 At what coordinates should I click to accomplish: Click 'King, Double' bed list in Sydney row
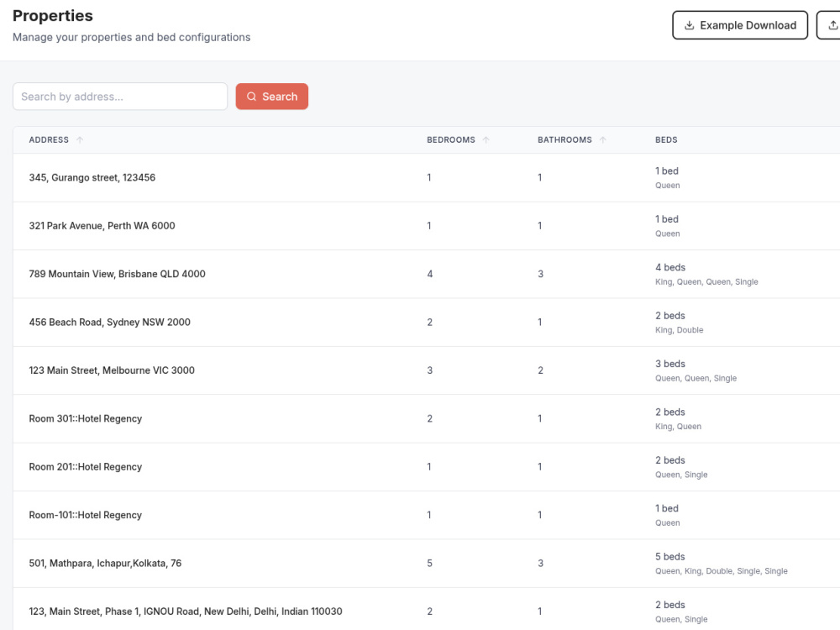(x=680, y=330)
